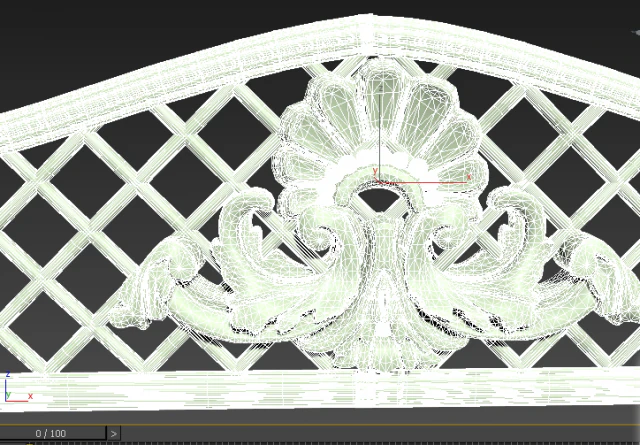The image size is (640, 445).
Task: Click the 0 / 100 time slider handle
Action: click(x=52, y=433)
